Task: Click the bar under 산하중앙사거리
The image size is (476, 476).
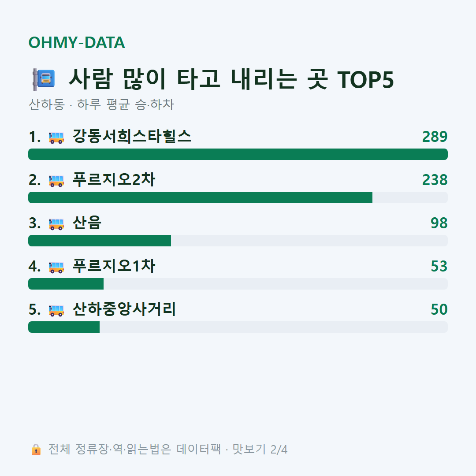Action: click(x=238, y=327)
